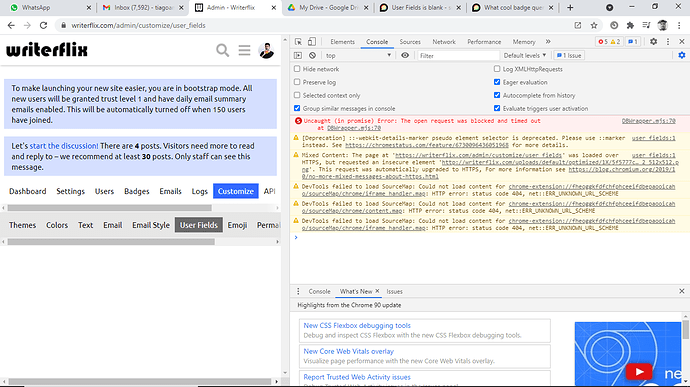Screen dimensions: 690x387
Task: Toggle DevTools device toolbar icon
Action: click(x=312, y=42)
